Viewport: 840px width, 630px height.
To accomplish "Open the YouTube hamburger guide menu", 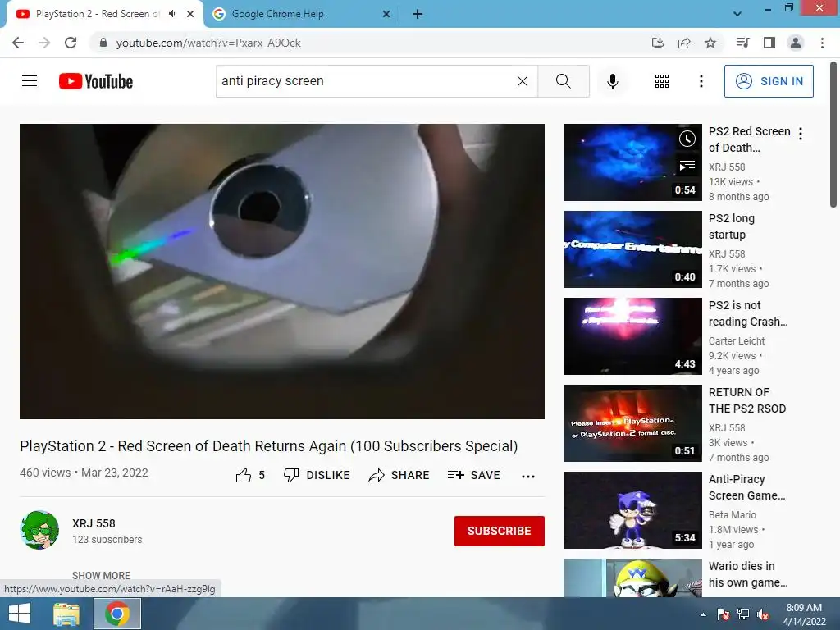I will tap(30, 81).
